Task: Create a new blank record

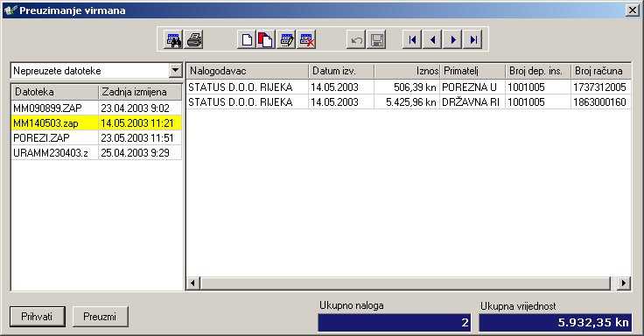Action: (247, 40)
